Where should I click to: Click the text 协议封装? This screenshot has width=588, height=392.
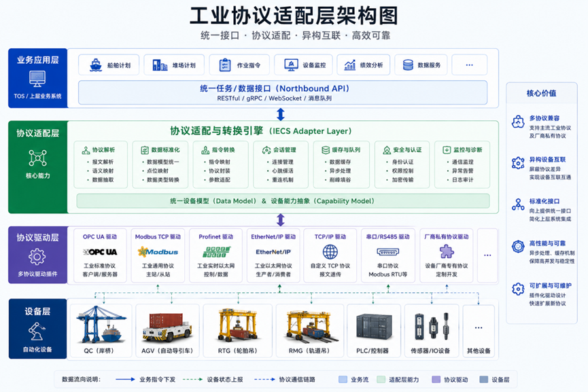pyautogui.click(x=220, y=171)
